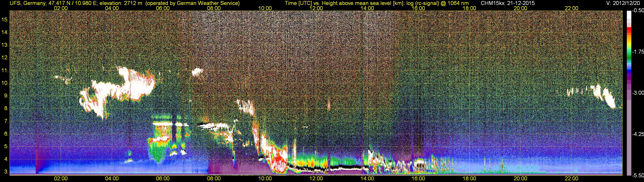644x182 pixels.
Task: Click the '10.' height axis label
Action: pyautogui.click(x=5, y=83)
